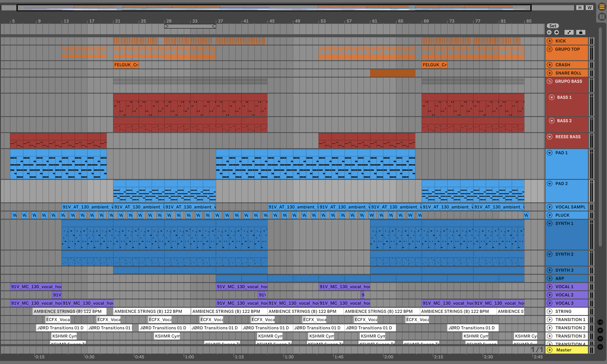Screen dimensions: 607x364
Task: Click the H optimize height button
Action: coord(580,8)
